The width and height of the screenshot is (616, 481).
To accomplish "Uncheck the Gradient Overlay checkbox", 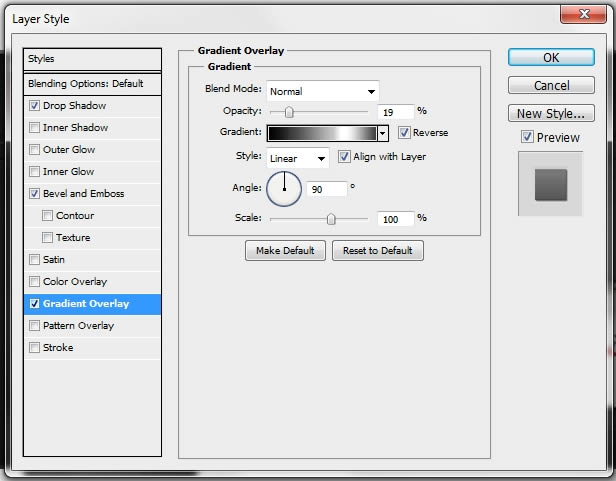I will pos(35,303).
